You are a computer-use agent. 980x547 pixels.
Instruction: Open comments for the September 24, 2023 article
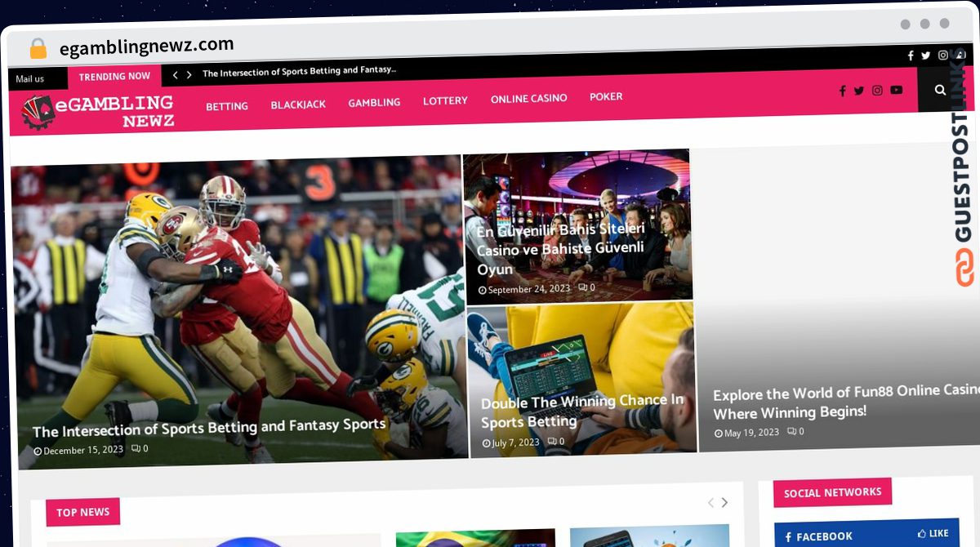586,287
